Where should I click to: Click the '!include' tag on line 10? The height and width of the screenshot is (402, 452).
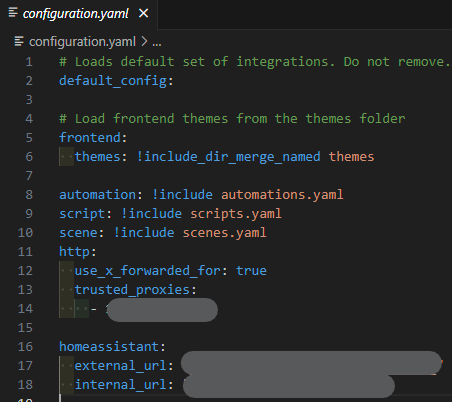coord(144,233)
